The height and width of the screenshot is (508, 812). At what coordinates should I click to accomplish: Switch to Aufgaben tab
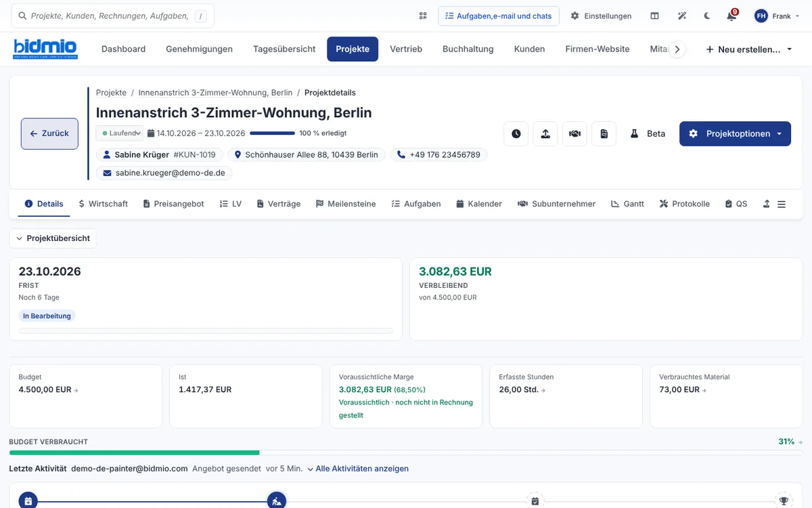coord(416,204)
